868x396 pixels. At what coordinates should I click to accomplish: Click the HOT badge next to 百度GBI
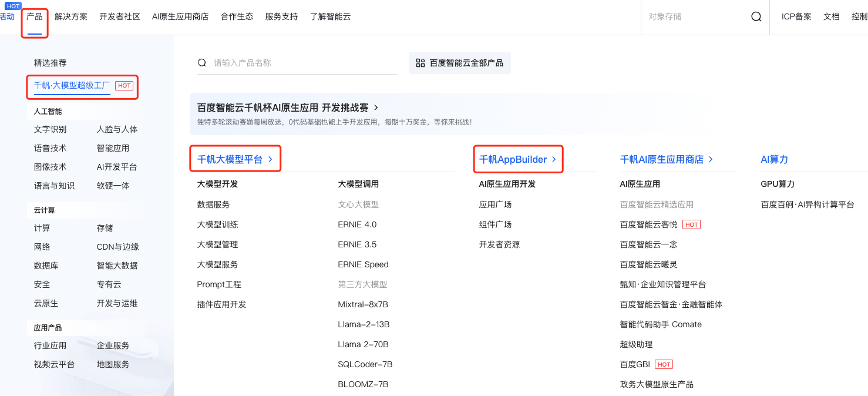click(x=664, y=364)
